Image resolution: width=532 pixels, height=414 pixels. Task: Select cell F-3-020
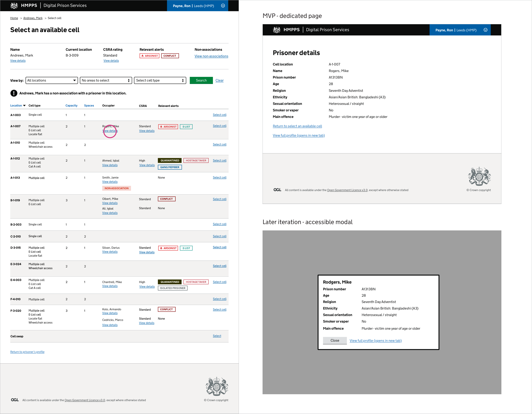[x=219, y=310]
